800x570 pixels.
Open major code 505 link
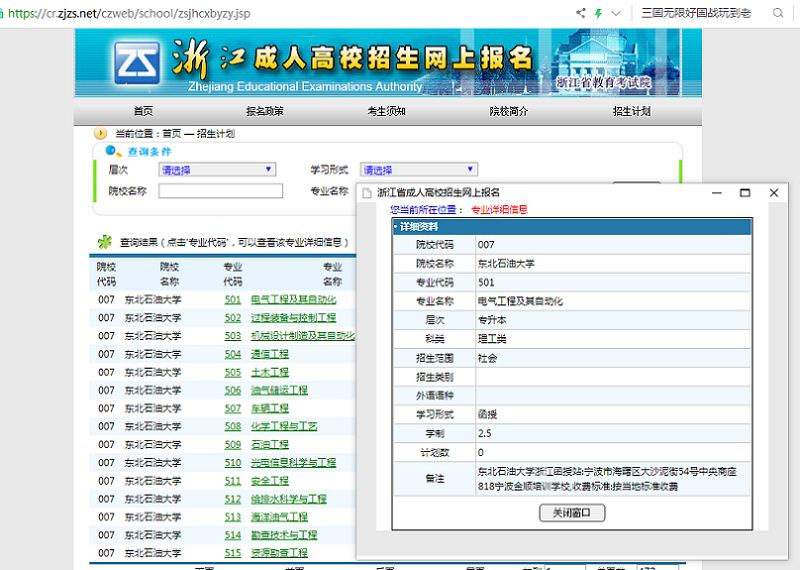tap(233, 373)
